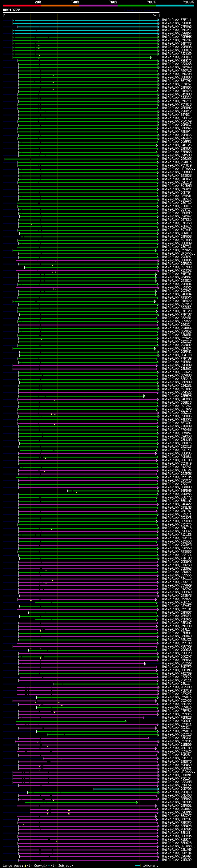Click the UniRef100_Q9M533 label
197x868 pixels.
[x=177, y=155]
